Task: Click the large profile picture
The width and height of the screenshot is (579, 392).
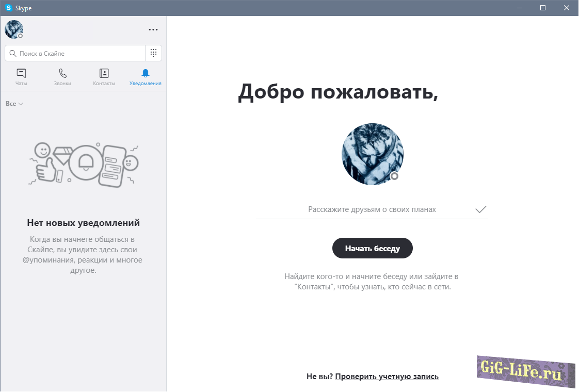Action: coord(372,154)
